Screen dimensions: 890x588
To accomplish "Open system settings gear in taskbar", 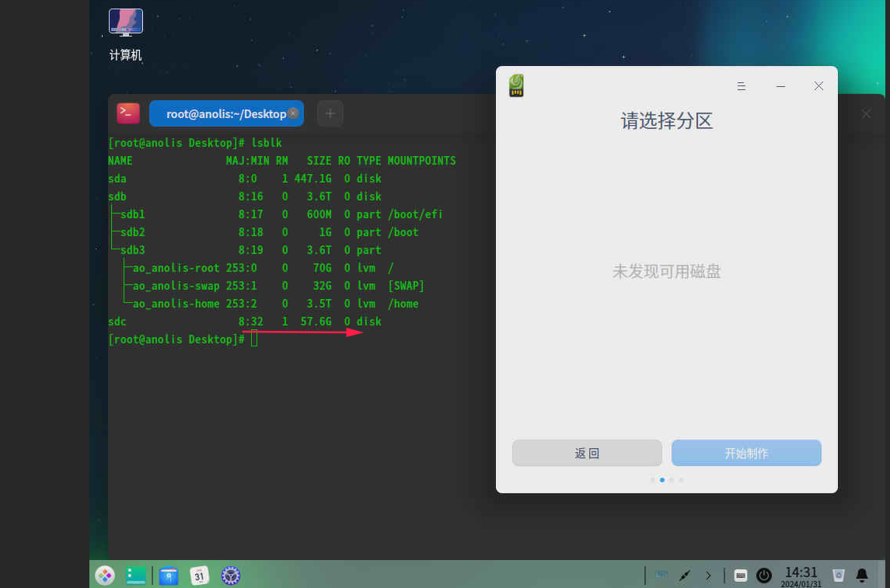I will pyautogui.click(x=231, y=576).
